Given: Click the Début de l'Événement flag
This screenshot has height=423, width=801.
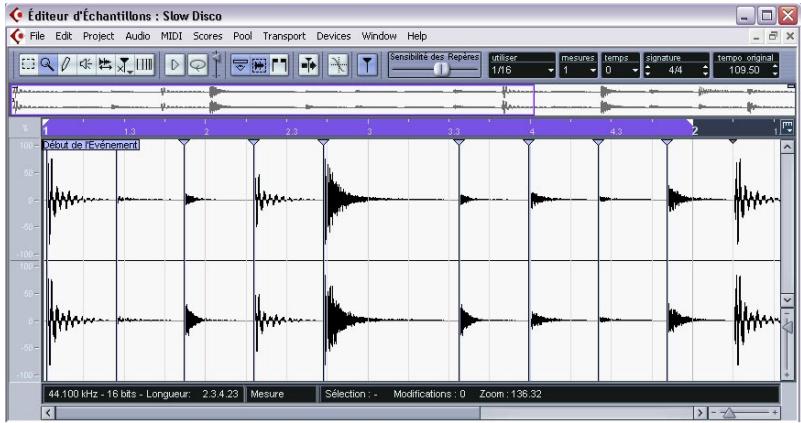Looking at the screenshot, I should (91, 145).
